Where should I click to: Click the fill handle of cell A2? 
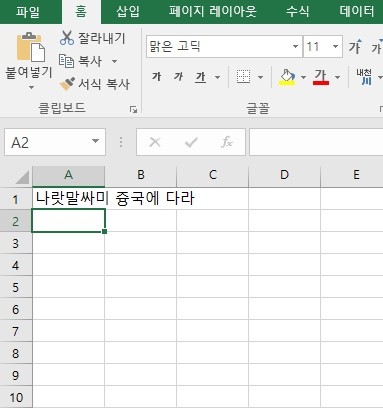105,231
